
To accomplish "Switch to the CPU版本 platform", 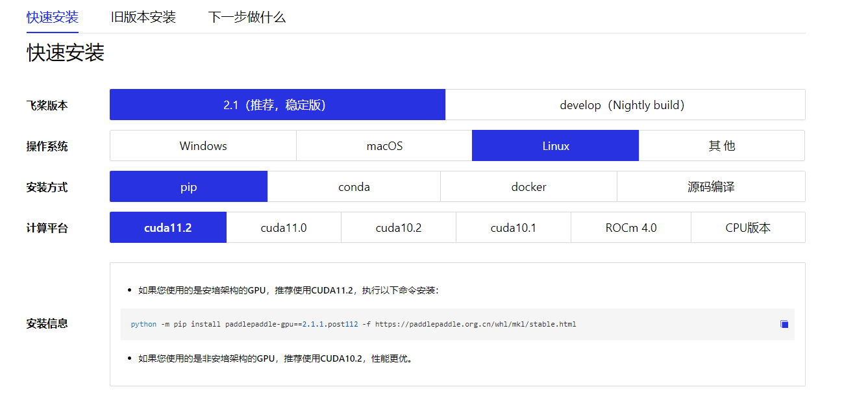I will point(748,227).
